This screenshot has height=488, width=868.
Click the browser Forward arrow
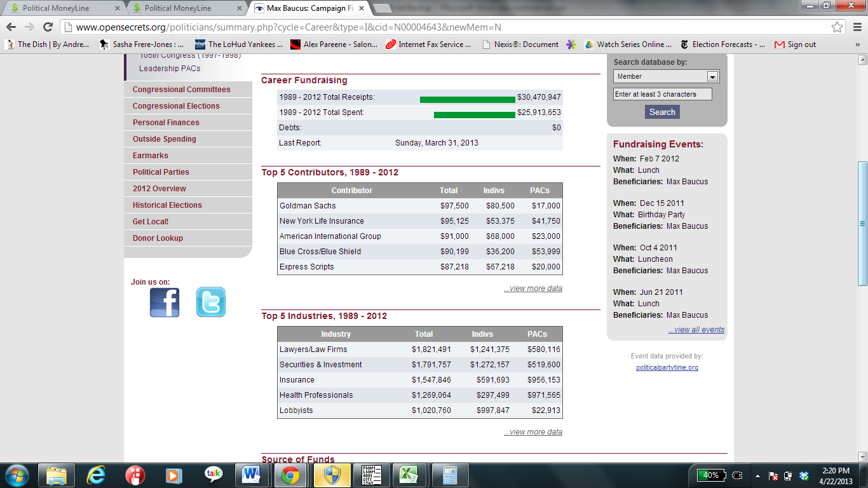pos(29,27)
